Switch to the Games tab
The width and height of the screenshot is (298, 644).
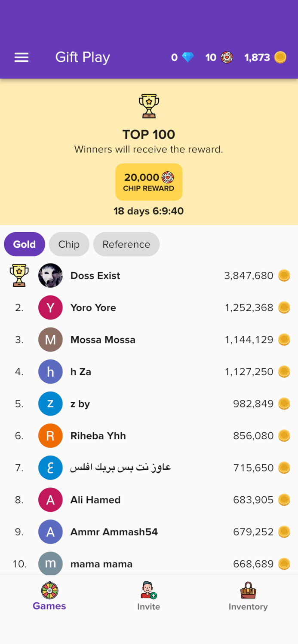49,596
